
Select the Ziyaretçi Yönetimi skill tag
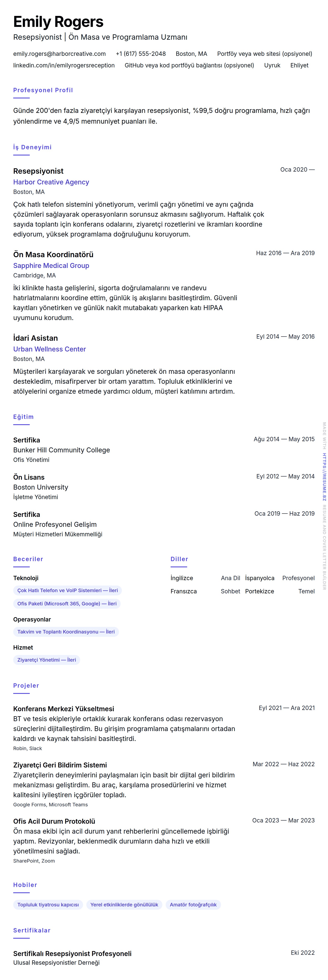[x=46, y=660]
